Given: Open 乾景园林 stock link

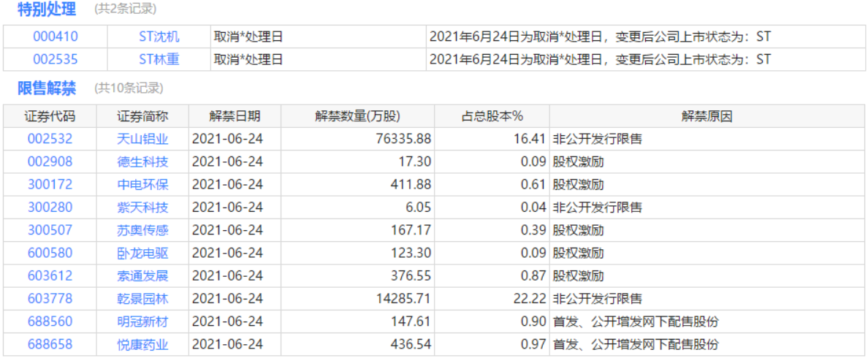Looking at the screenshot, I should [142, 298].
